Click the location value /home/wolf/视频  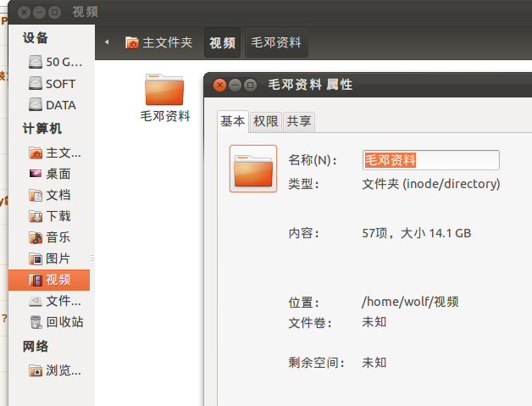[x=410, y=302]
